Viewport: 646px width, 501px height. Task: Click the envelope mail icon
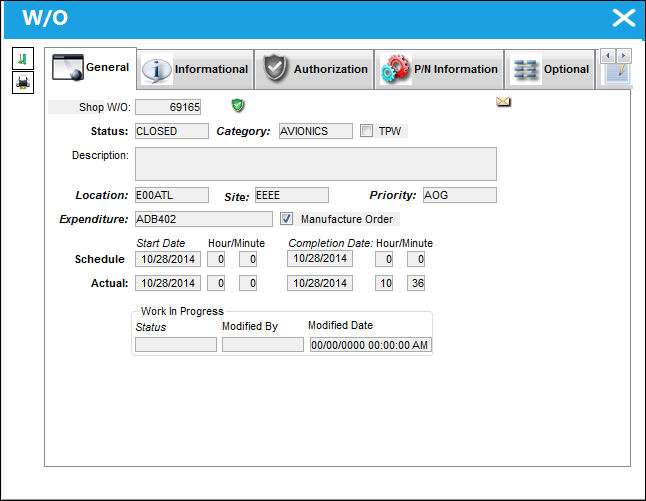click(x=503, y=101)
